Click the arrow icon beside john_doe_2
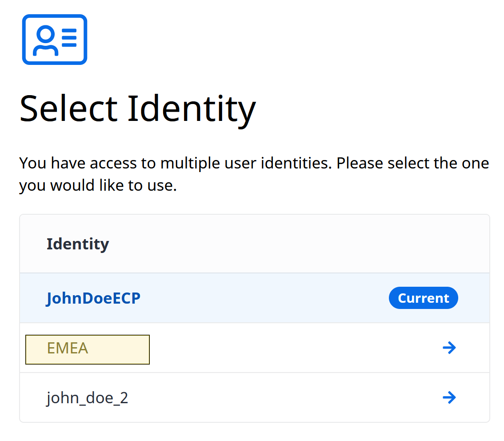This screenshot has width=504, height=441. 449,397
